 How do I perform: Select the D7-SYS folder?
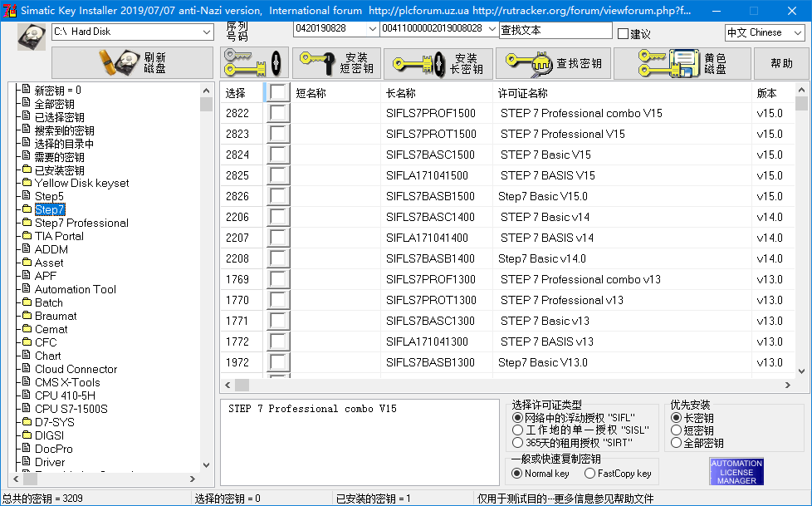tap(54, 423)
